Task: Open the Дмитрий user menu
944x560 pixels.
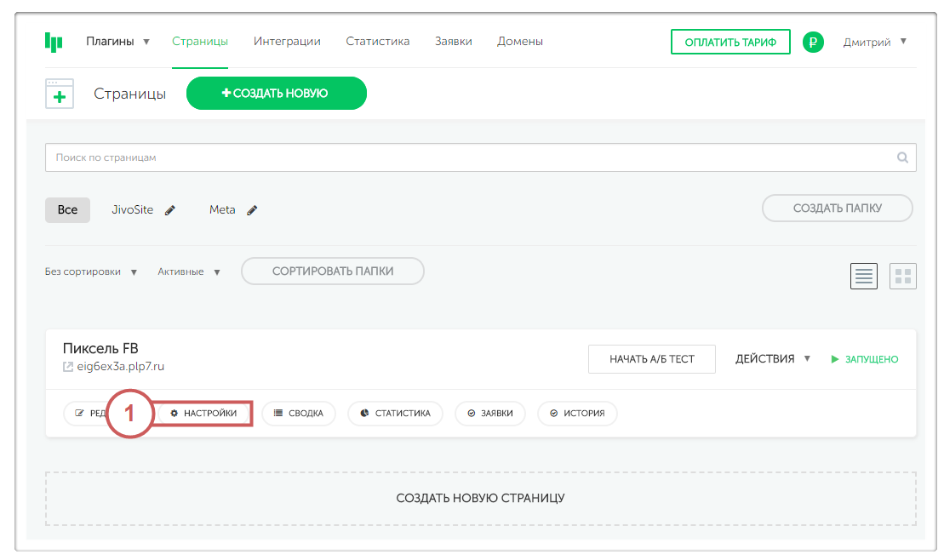Action: (x=874, y=42)
